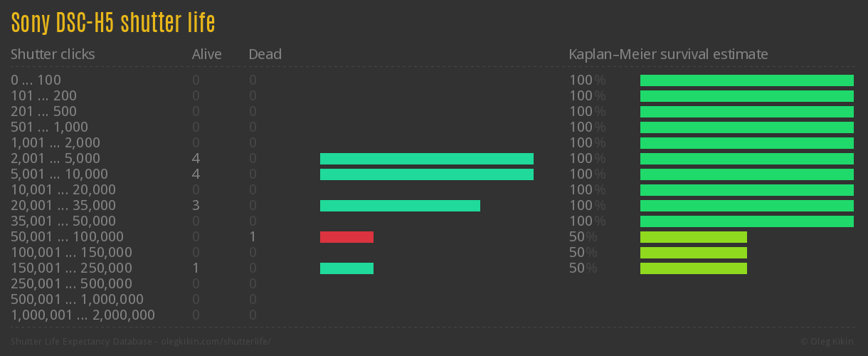Select the 2,001 … 5,000 range label
The width and height of the screenshot is (868, 356).
(x=55, y=159)
